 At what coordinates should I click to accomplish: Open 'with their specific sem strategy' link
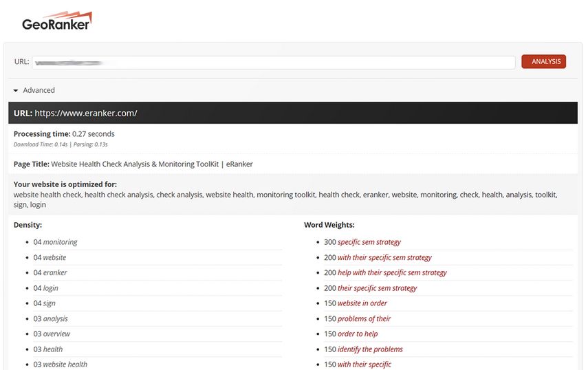click(x=384, y=257)
